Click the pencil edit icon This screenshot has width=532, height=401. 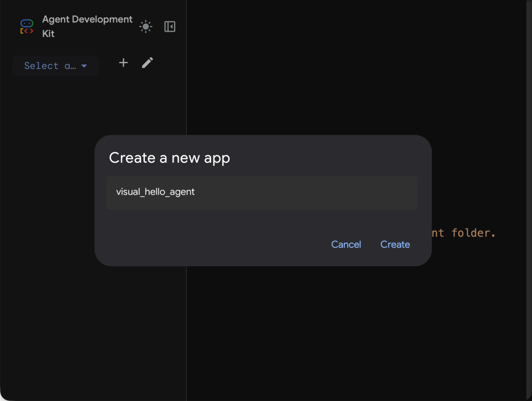tap(148, 63)
